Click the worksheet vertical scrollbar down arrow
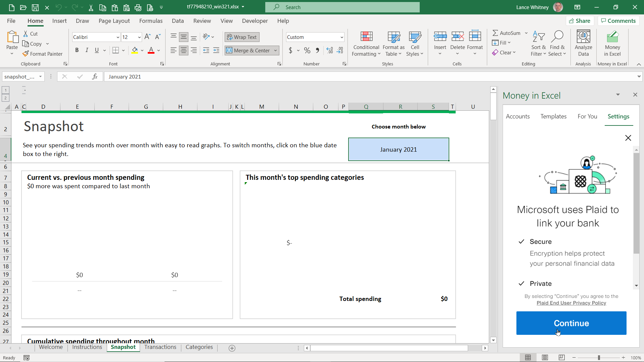The image size is (644, 362). point(493,340)
